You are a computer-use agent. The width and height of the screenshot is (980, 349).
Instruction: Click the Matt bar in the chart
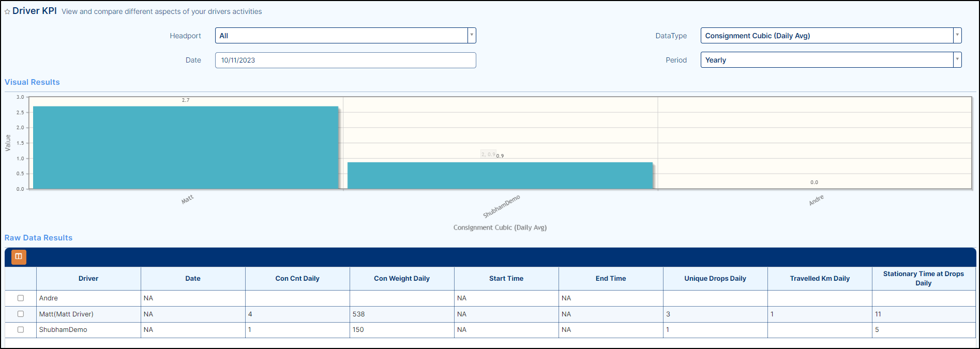185,148
